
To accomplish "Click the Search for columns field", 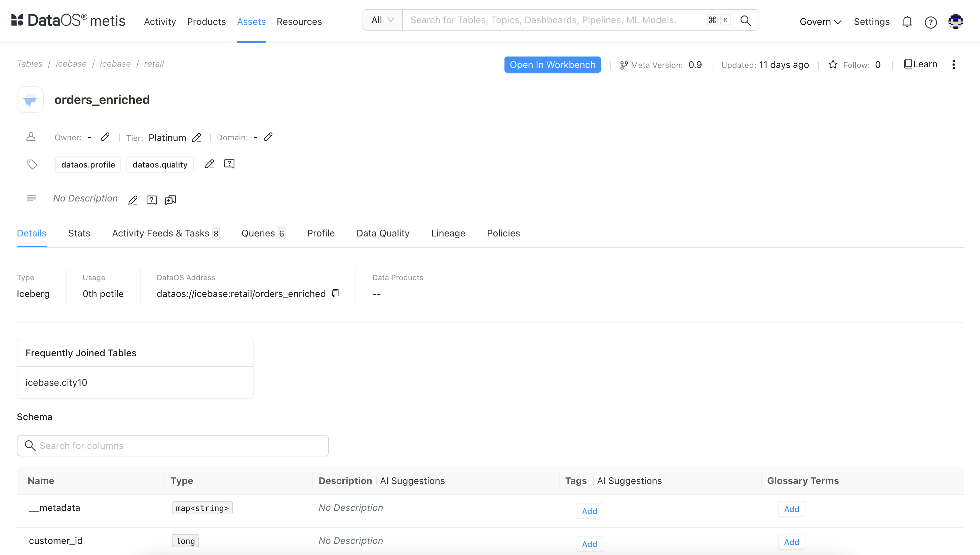I will (x=173, y=446).
